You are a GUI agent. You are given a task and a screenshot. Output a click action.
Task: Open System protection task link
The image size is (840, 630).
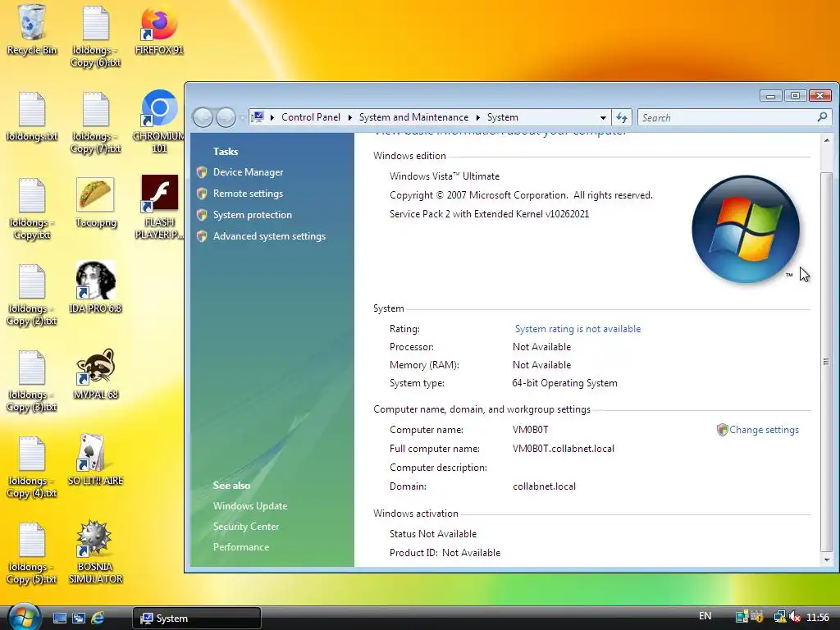(x=253, y=215)
